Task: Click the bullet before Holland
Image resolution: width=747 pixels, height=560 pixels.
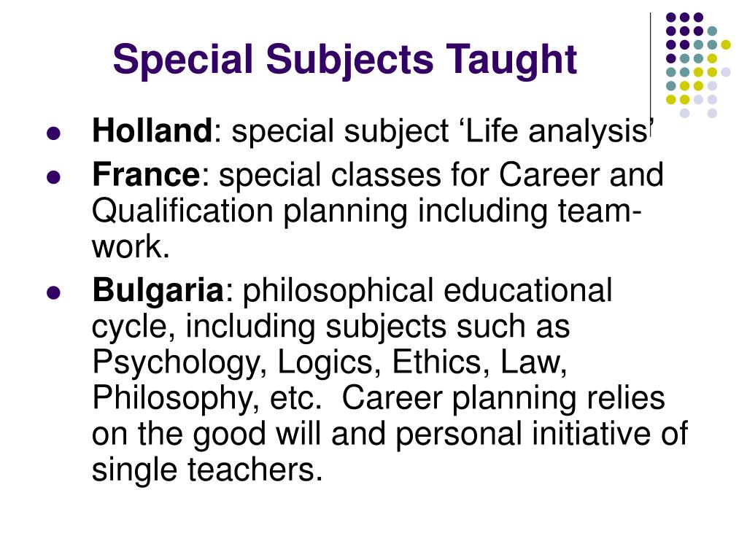Action: (x=53, y=133)
